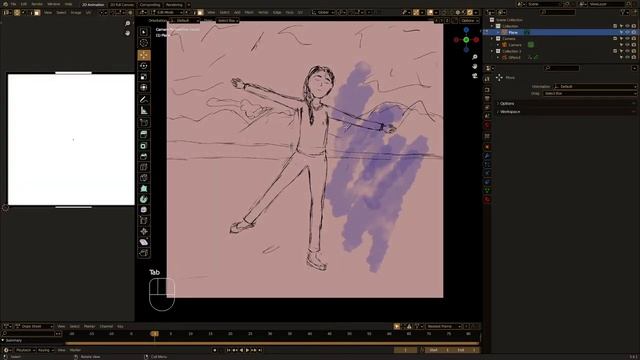Choose the Spin tool

[x=144, y=199]
